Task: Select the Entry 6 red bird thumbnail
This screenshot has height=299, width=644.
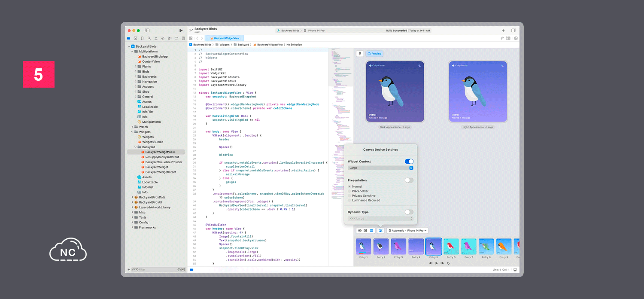Action: point(451,247)
